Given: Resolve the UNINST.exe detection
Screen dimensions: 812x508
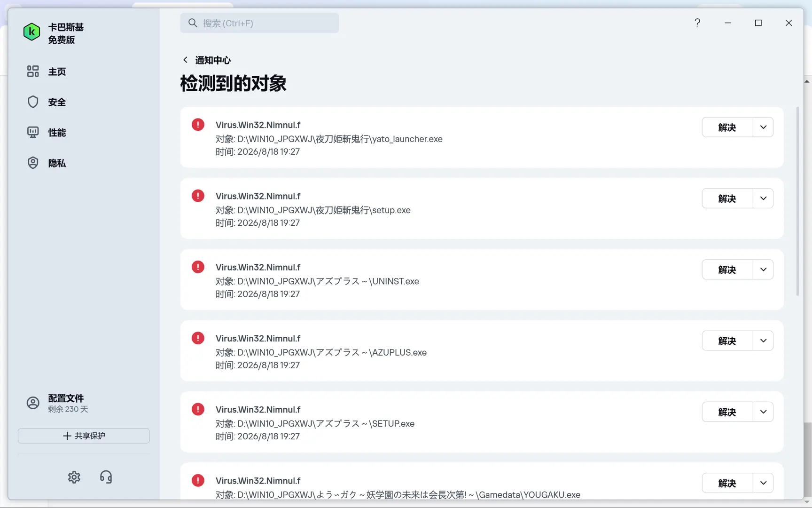Looking at the screenshot, I should click(x=727, y=270).
